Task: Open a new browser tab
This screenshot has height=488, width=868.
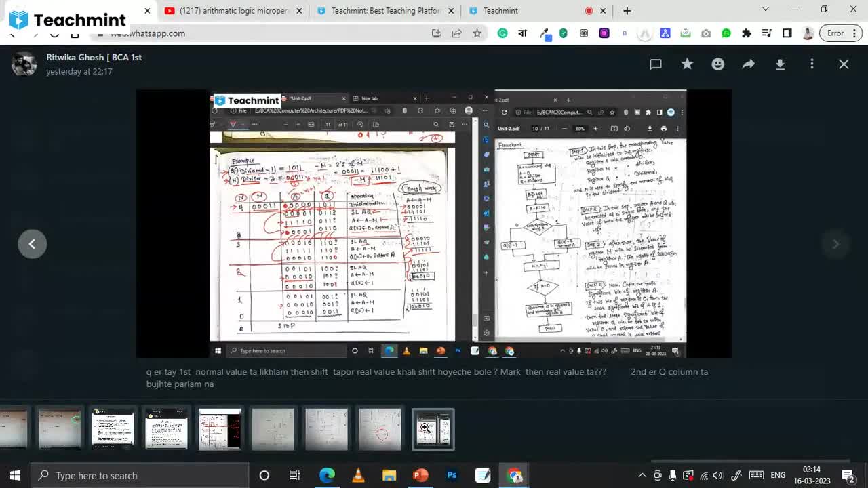Action: point(627,11)
